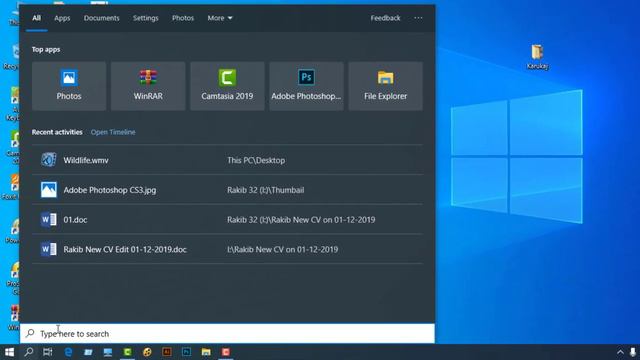Viewport: 640px width, 360px height.
Task: Expand the More dropdown filter
Action: point(220,18)
